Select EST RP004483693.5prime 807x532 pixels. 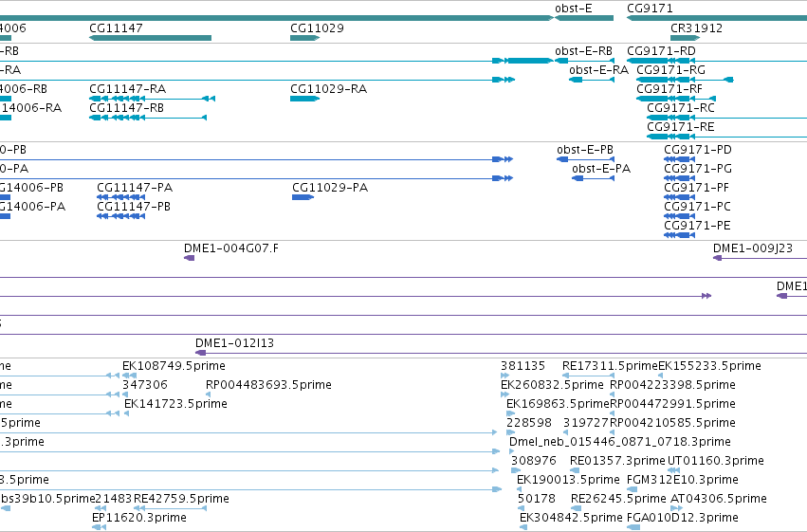(x=268, y=385)
